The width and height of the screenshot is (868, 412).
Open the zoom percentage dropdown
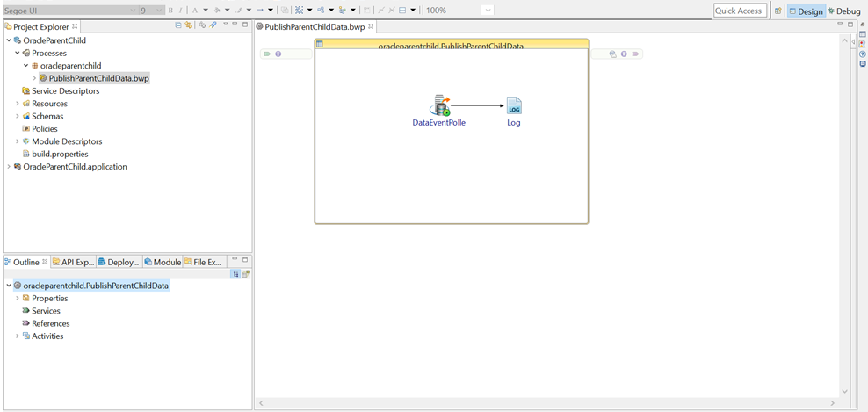click(x=488, y=11)
